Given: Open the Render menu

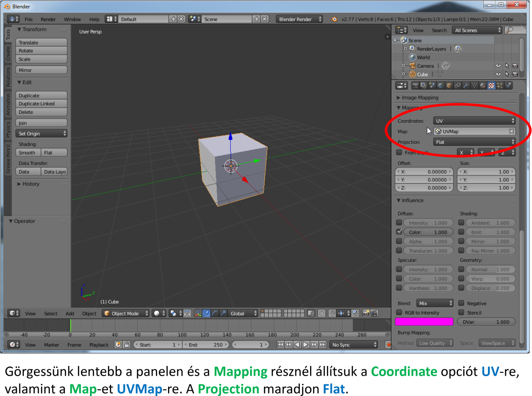Looking at the screenshot, I should pyautogui.click(x=48, y=19).
